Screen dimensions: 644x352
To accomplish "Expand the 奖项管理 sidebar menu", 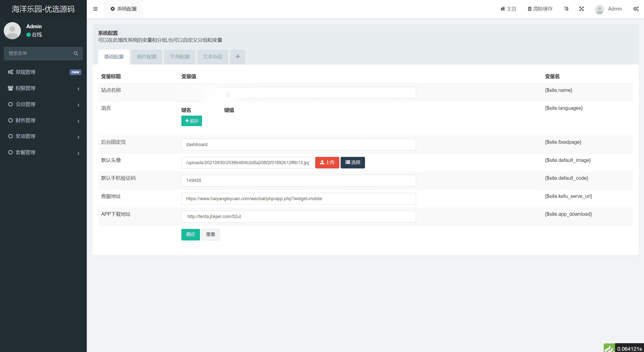I will point(25,136).
